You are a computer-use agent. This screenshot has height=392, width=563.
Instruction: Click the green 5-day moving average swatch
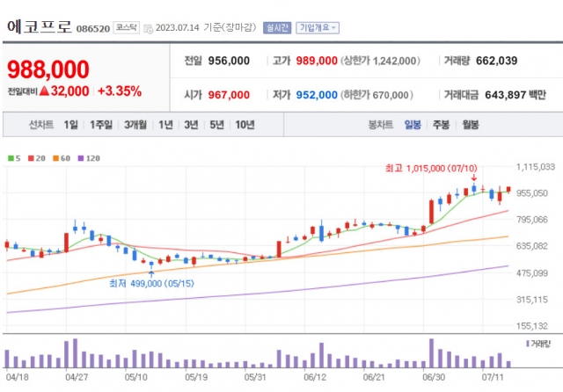click(x=11, y=158)
